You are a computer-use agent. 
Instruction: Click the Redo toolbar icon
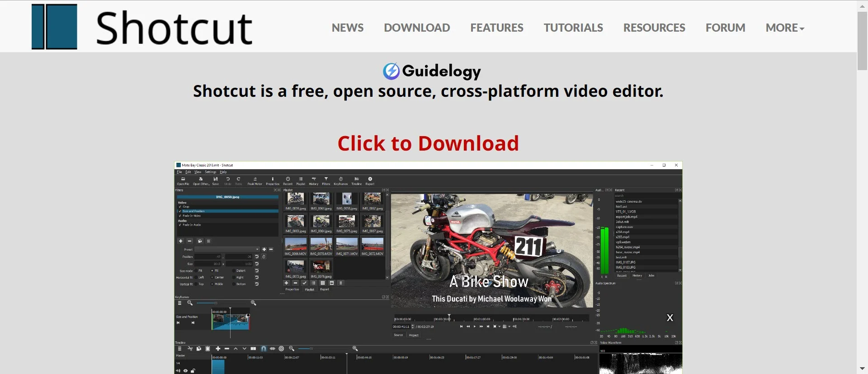[x=239, y=181]
